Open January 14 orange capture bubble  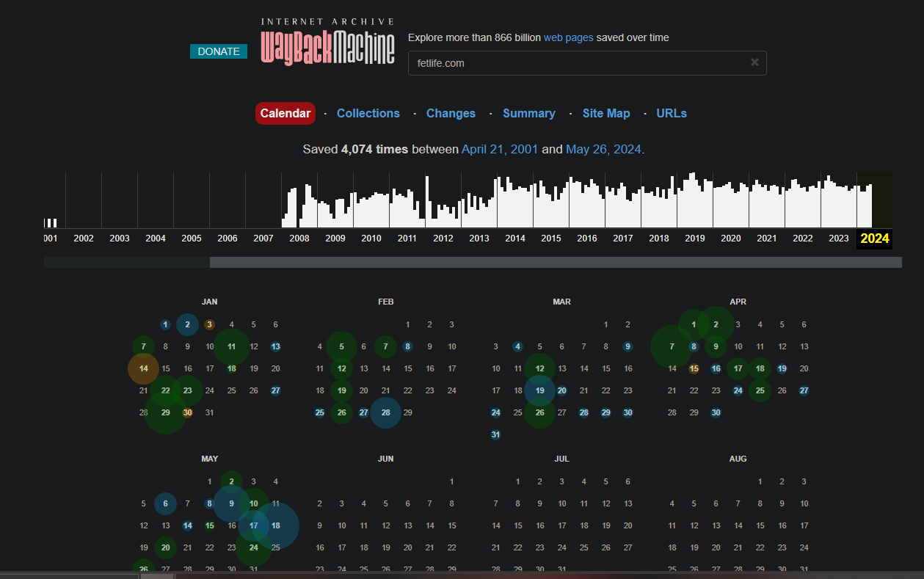click(x=144, y=368)
